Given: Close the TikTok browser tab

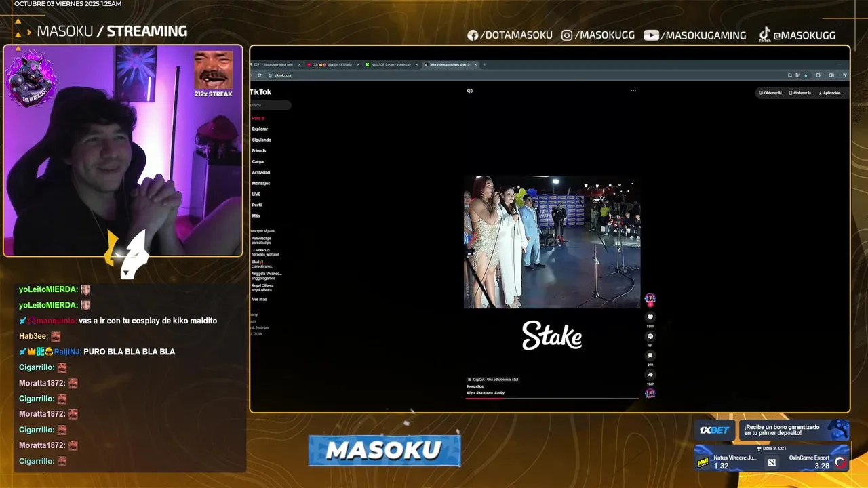Looking at the screenshot, I should click(x=475, y=64).
